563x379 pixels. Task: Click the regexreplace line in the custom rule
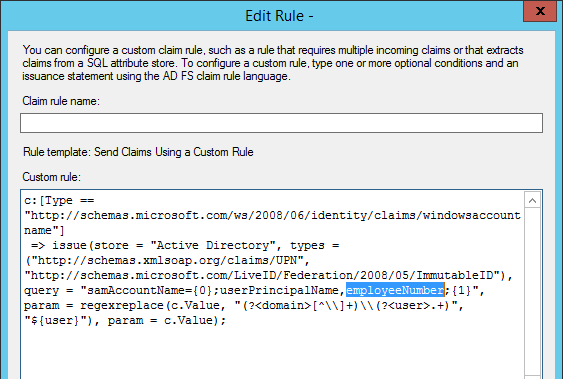(x=244, y=305)
